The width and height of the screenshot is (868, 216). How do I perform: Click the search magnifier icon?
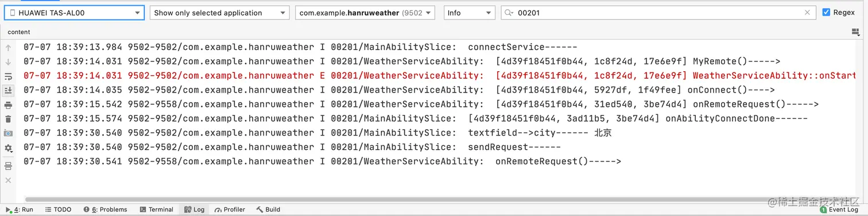pyautogui.click(x=509, y=13)
